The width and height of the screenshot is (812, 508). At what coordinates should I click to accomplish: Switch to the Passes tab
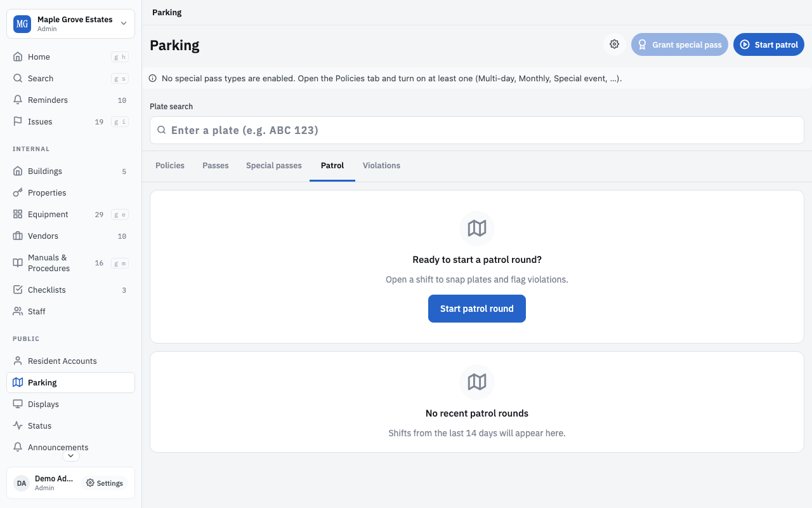(216, 165)
